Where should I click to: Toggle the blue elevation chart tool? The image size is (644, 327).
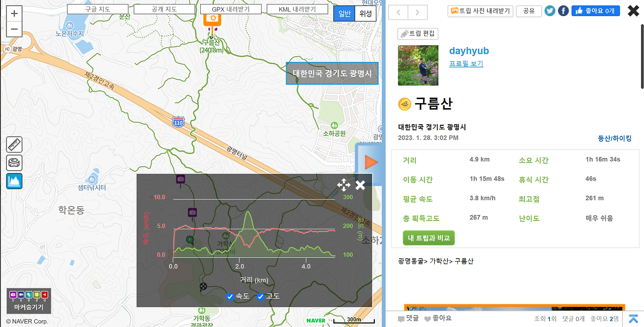pos(14,181)
